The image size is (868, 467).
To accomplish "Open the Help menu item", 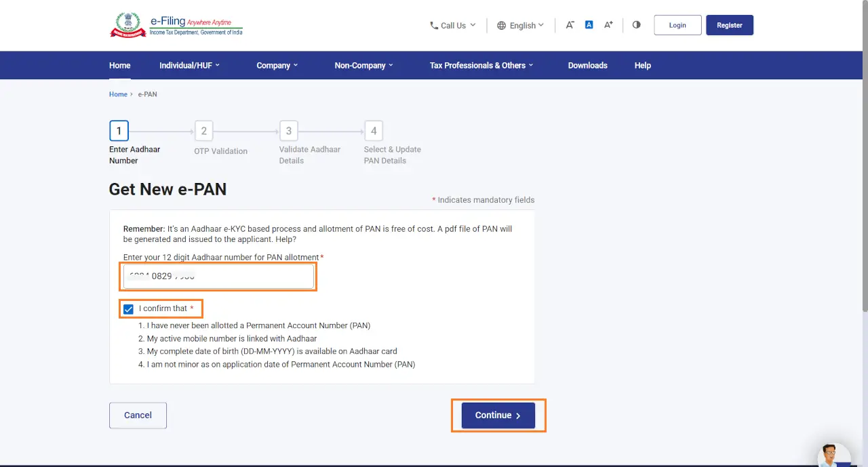I will point(643,65).
